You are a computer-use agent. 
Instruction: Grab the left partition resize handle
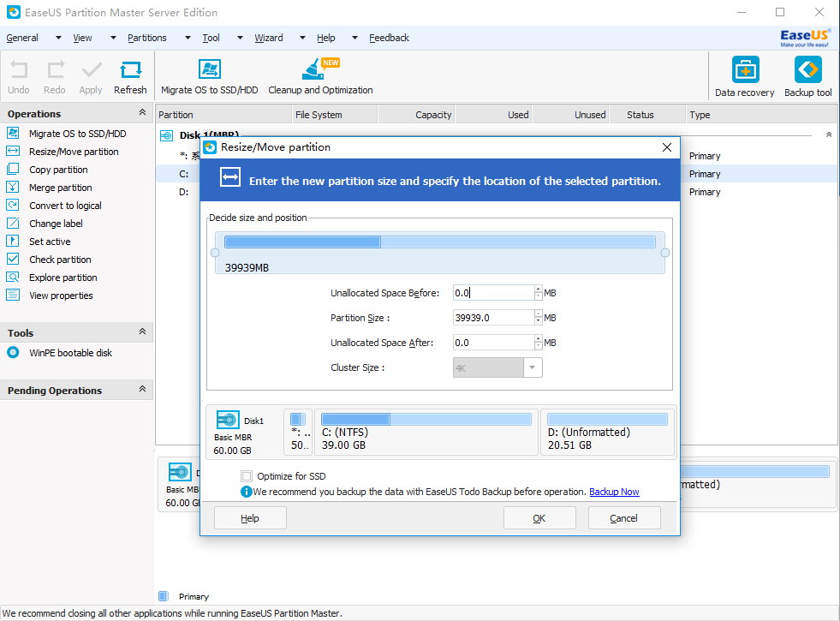(215, 253)
